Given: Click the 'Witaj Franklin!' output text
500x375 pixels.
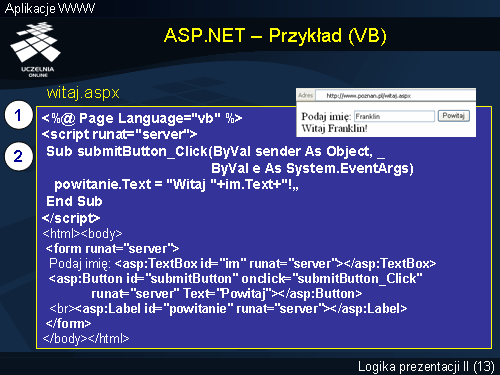Looking at the screenshot, I should [x=334, y=128].
